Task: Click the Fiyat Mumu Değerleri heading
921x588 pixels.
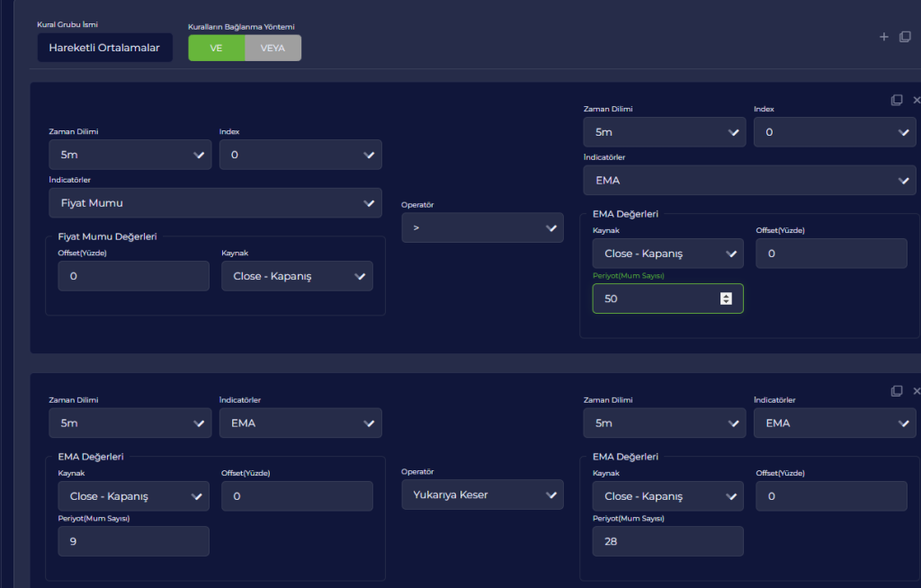Action: [x=108, y=236]
